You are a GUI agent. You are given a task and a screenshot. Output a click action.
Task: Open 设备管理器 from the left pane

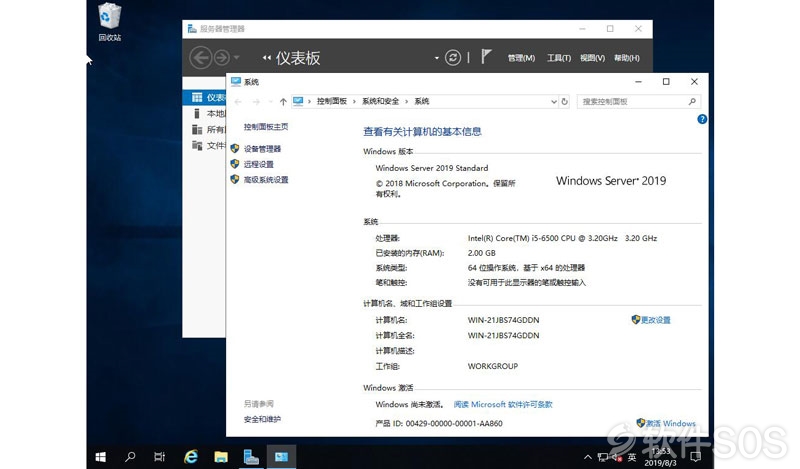262,149
